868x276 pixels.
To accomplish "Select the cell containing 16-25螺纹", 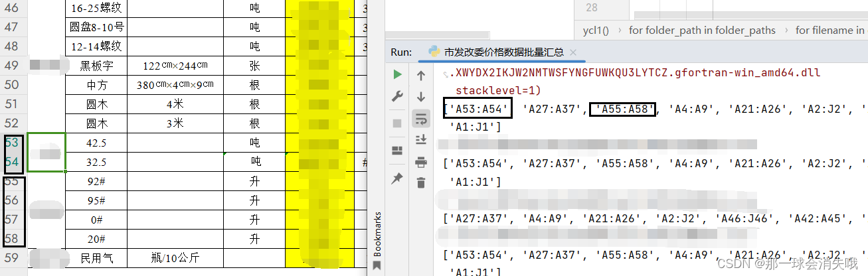I will (x=96, y=9).
